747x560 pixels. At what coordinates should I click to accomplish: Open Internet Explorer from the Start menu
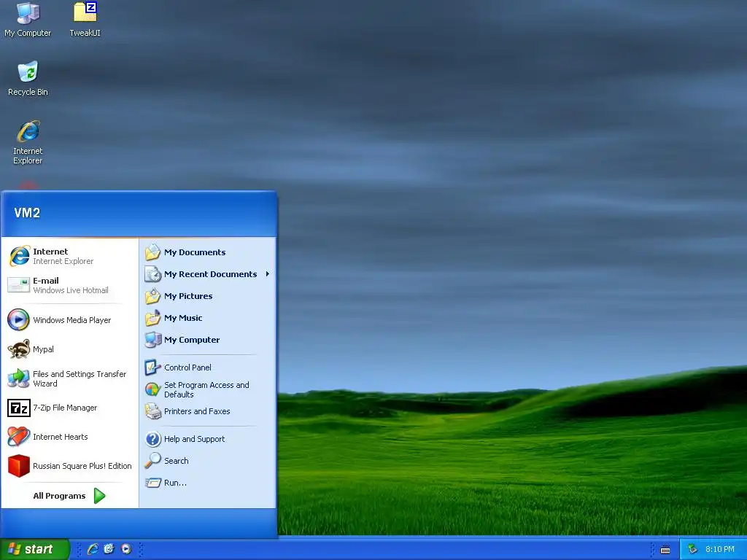[69, 256]
